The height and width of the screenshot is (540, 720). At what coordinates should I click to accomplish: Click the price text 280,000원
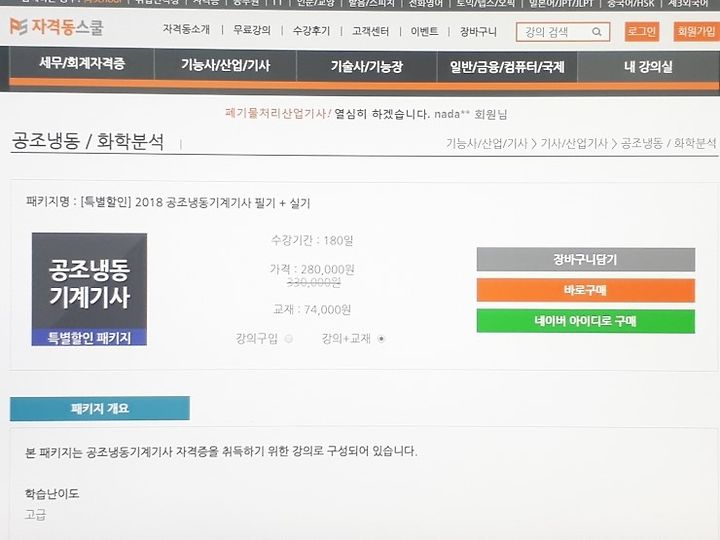327,269
